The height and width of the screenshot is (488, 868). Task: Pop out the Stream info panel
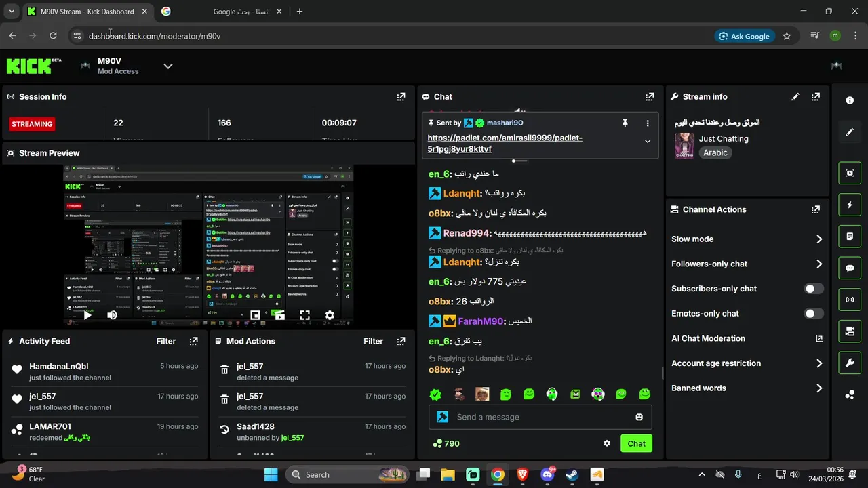(816, 97)
